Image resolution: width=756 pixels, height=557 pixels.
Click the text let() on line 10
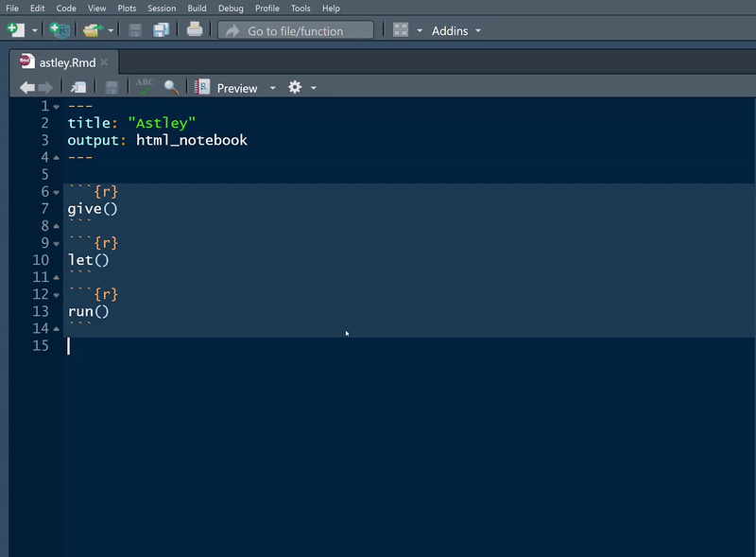[x=89, y=260]
